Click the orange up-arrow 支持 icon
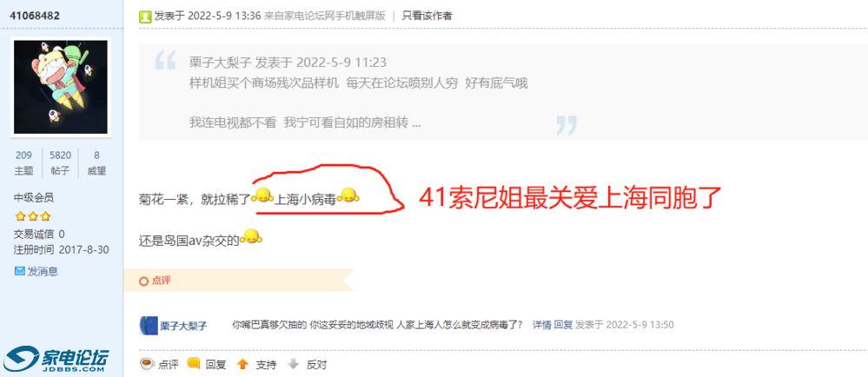This screenshot has width=868, height=377. click(242, 364)
